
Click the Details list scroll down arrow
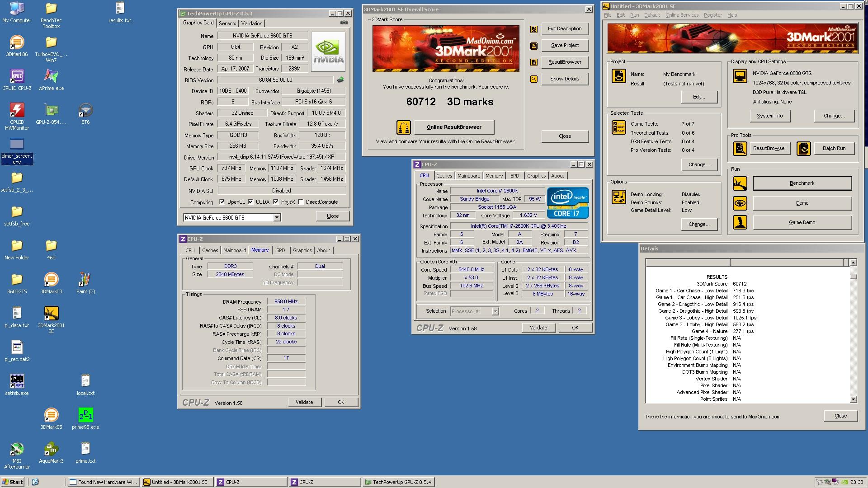coord(853,399)
